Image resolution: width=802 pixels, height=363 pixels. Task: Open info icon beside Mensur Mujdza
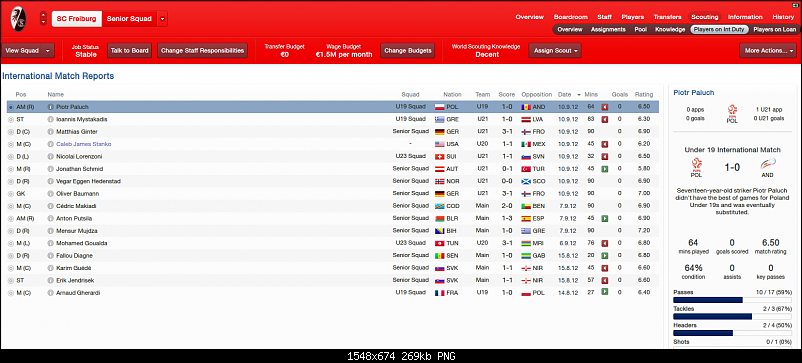click(50, 231)
